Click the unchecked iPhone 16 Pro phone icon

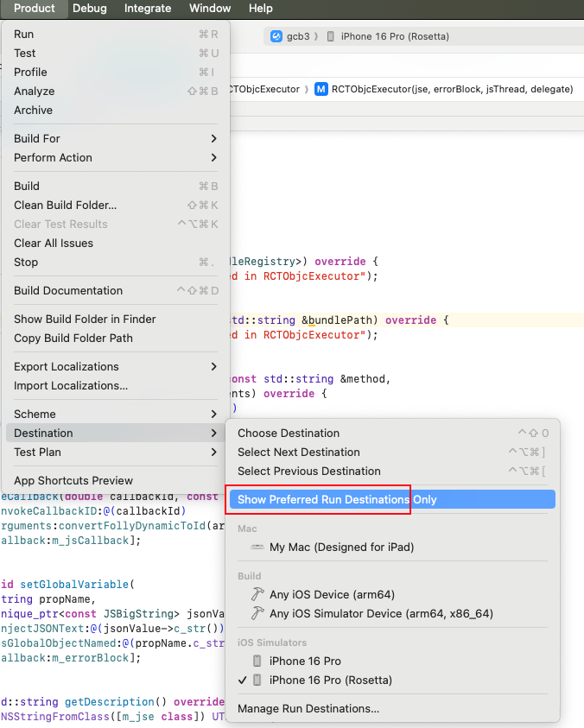click(257, 662)
